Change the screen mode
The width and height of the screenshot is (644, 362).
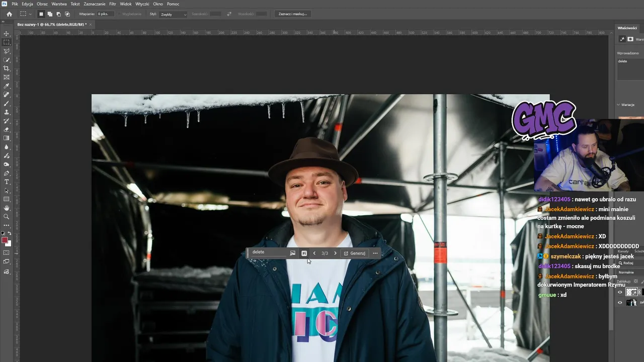[x=7, y=261]
